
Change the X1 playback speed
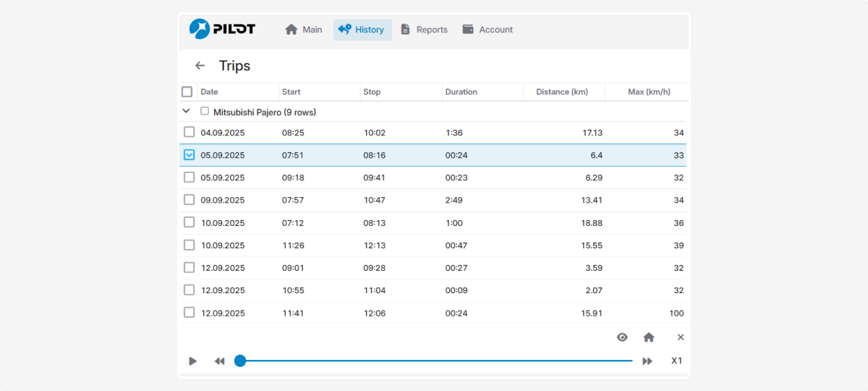point(676,361)
